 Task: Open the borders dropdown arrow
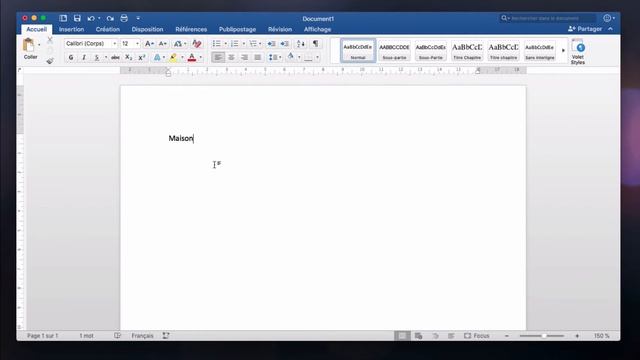pos(317,58)
